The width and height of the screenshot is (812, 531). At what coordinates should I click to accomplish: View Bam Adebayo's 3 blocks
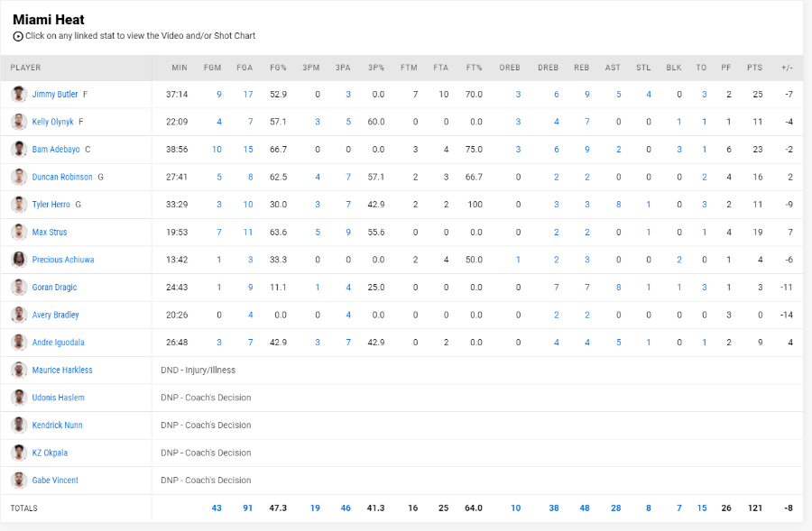coord(678,149)
